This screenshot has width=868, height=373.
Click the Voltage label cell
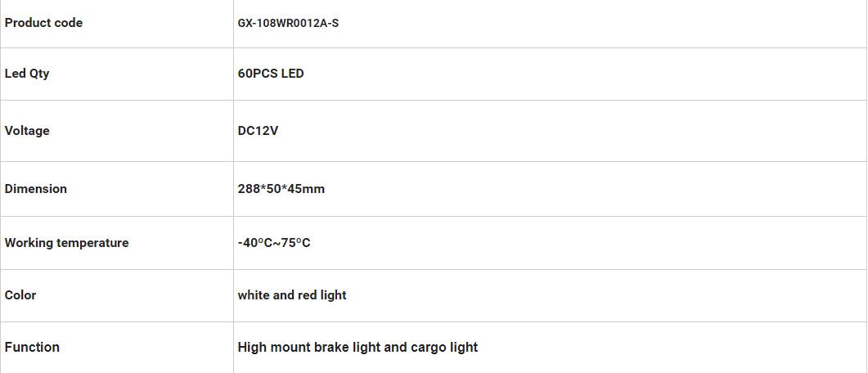(x=27, y=131)
